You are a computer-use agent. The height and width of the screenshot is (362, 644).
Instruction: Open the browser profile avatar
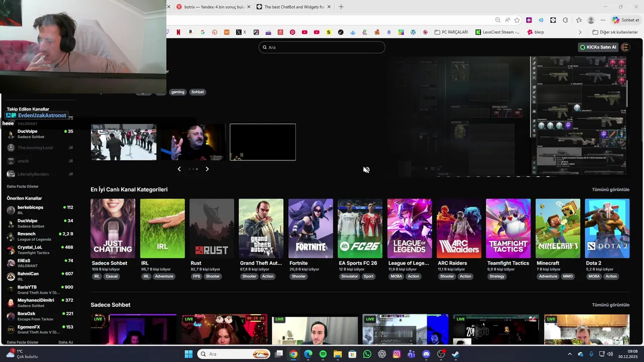591,20
